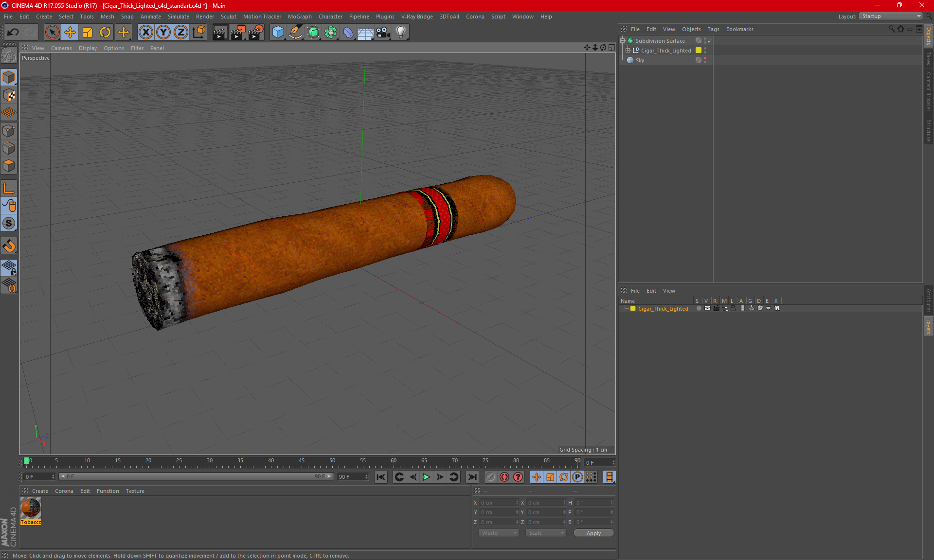
Task: Click the Light bulb icon
Action: pyautogui.click(x=400, y=33)
